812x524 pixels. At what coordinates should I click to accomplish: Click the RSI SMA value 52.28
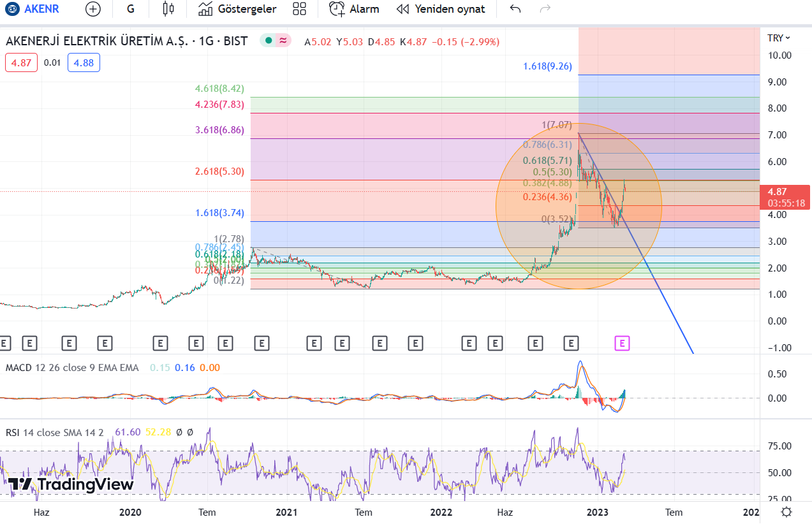tap(158, 432)
